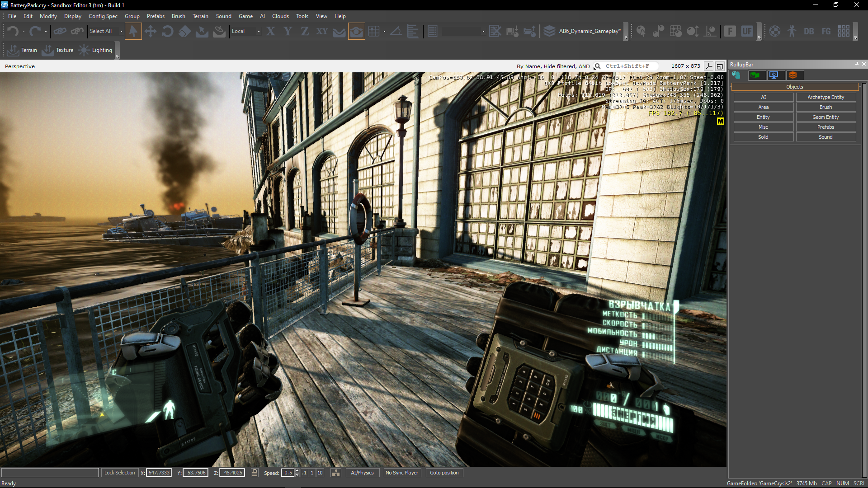Select the Move tool icon
Screen dimensions: 868x488
(150, 31)
